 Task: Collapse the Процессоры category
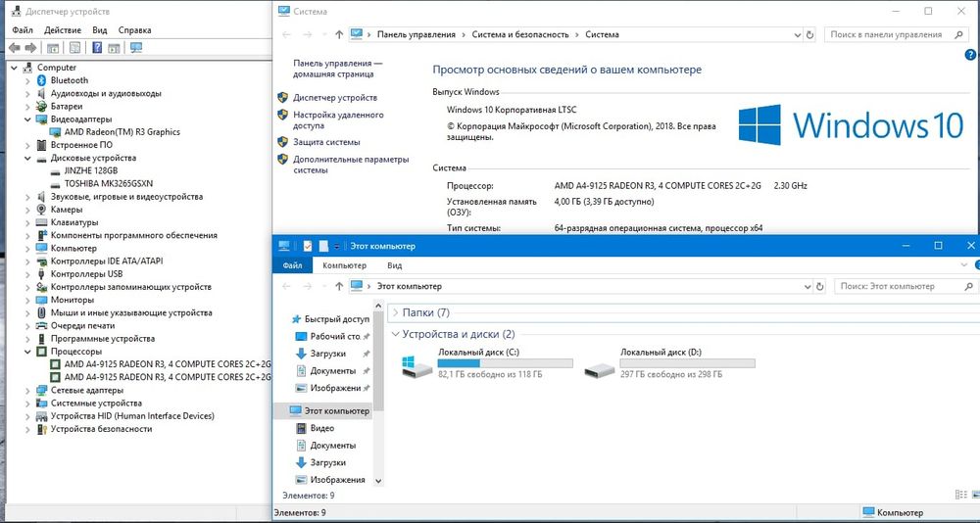click(x=27, y=352)
